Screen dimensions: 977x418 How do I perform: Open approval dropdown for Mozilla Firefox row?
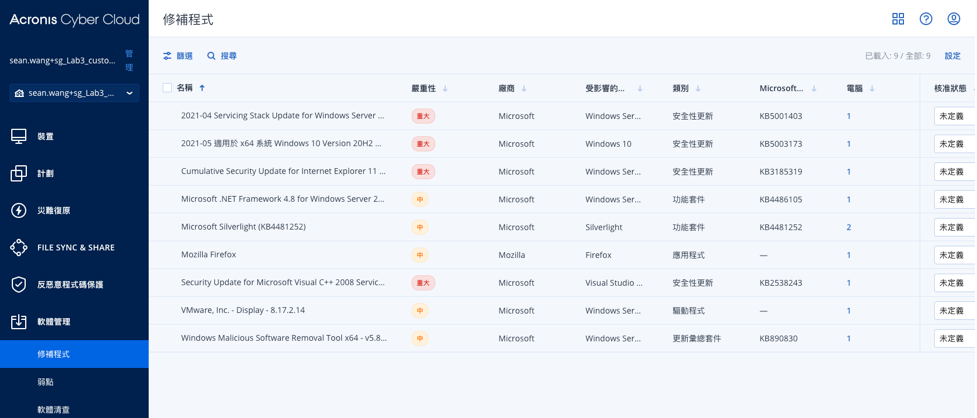coord(955,255)
